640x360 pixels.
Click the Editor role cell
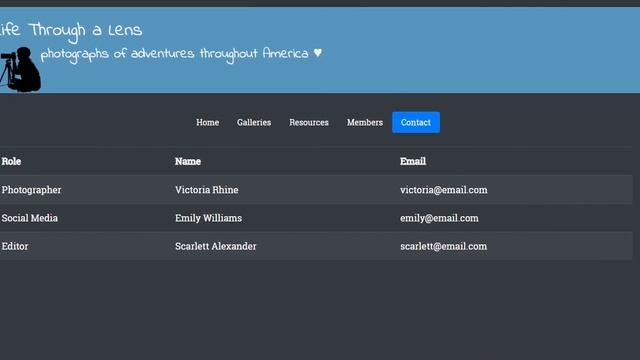tap(15, 246)
